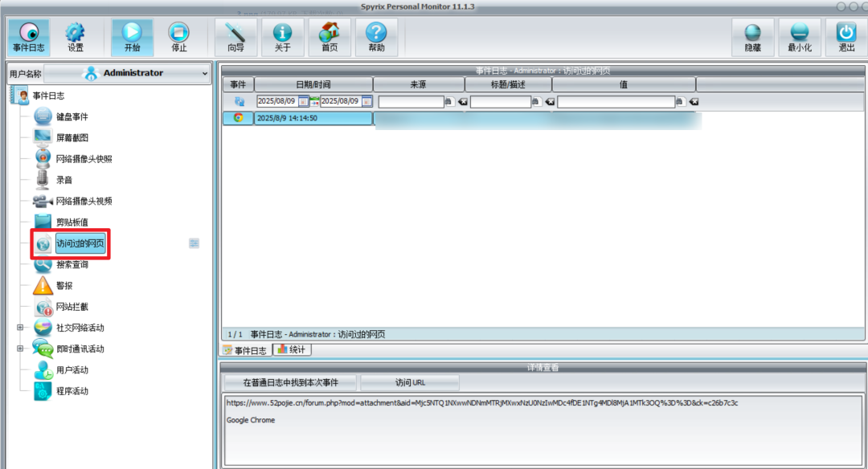Select 用户活动 user activity item
The height and width of the screenshot is (469, 868).
point(72,369)
